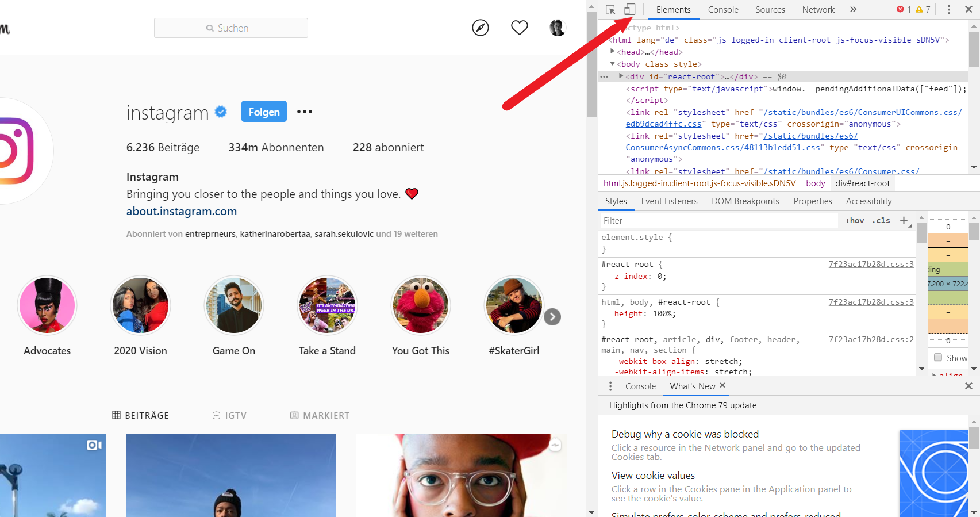Collapse the body element node
The height and width of the screenshot is (517, 980).
coord(613,64)
